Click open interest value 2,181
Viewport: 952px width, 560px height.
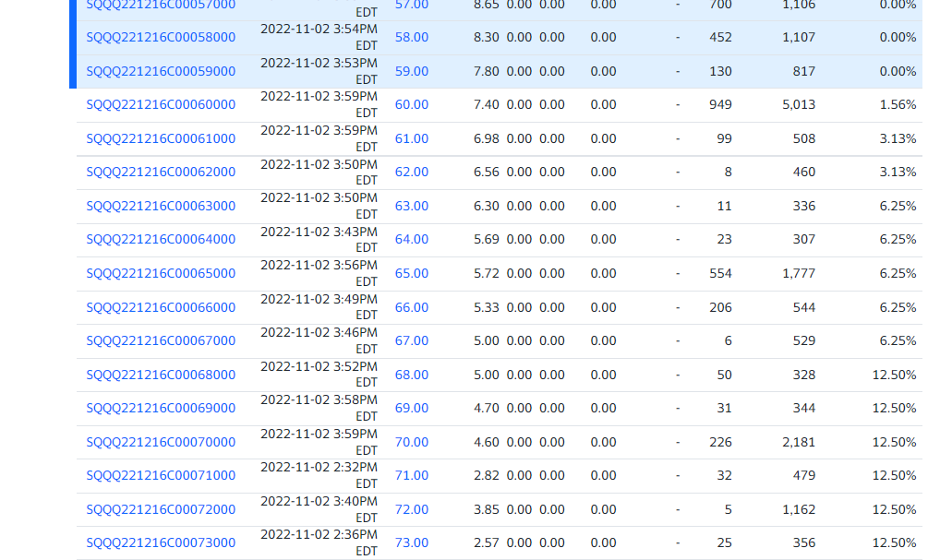[x=799, y=442]
